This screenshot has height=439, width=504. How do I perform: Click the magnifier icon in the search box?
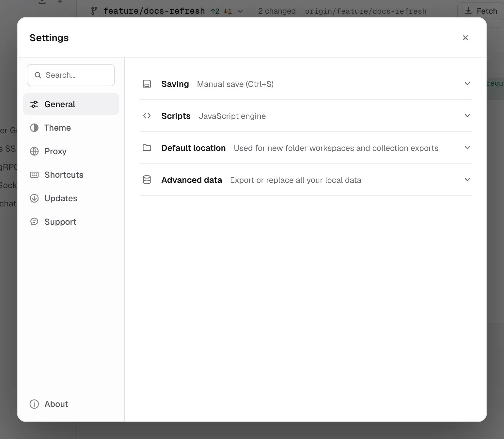(x=38, y=75)
